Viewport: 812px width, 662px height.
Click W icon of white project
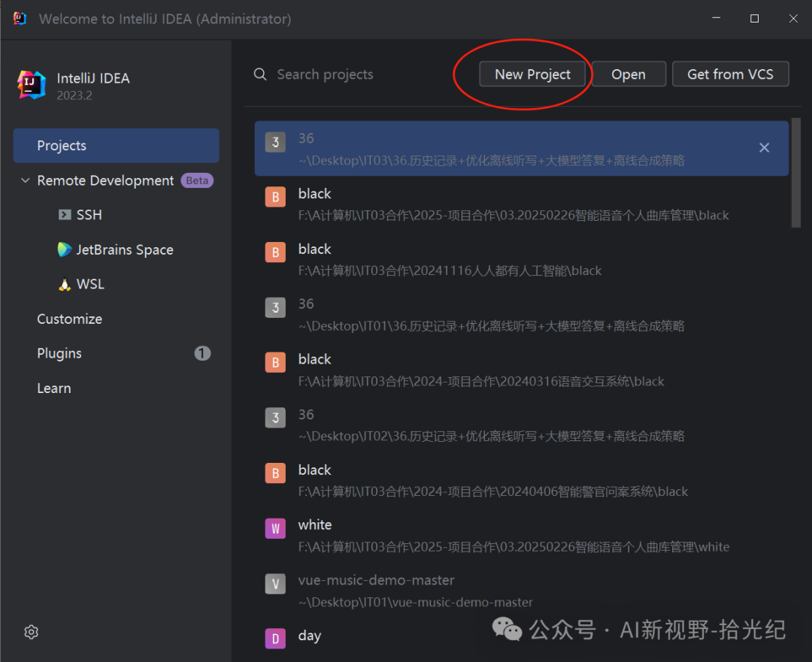[275, 528]
